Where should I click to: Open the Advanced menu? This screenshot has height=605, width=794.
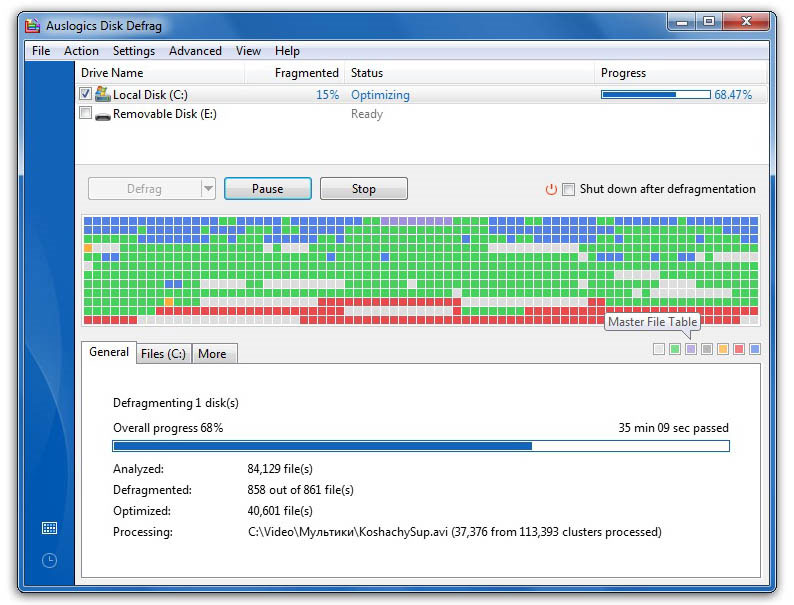[195, 51]
